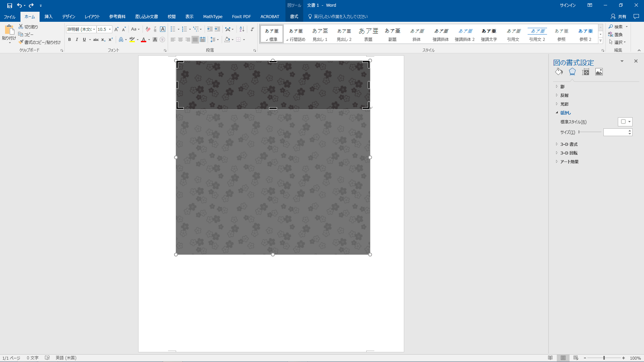Click the clear formatting eraser icon
644x362 pixels.
tap(148, 29)
